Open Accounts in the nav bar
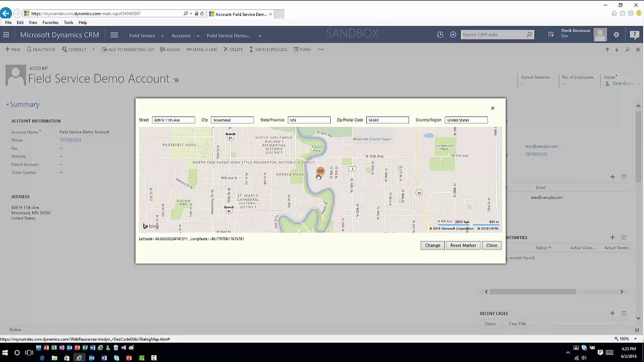644x362 pixels. point(181,36)
